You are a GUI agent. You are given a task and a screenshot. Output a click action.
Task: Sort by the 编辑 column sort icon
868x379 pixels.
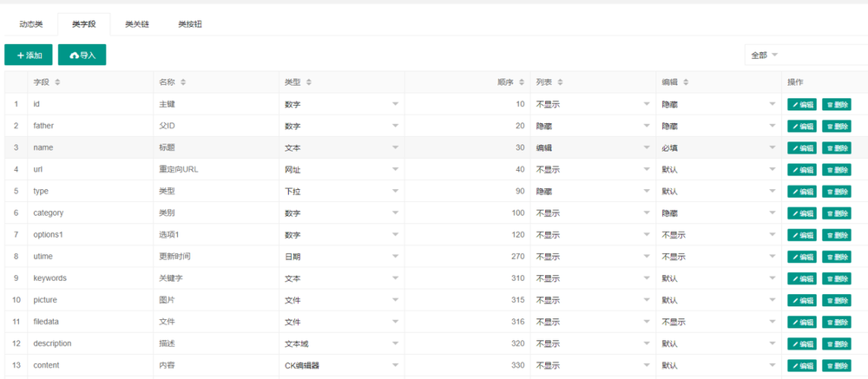pos(686,82)
